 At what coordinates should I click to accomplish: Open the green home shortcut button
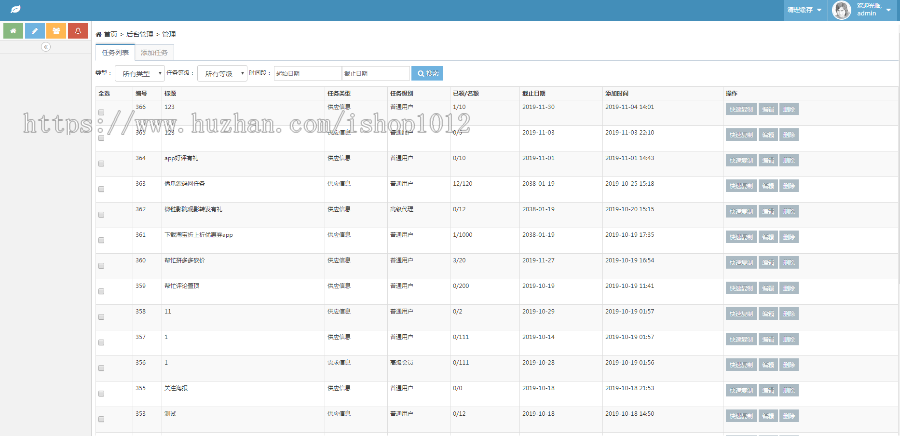coord(13,30)
